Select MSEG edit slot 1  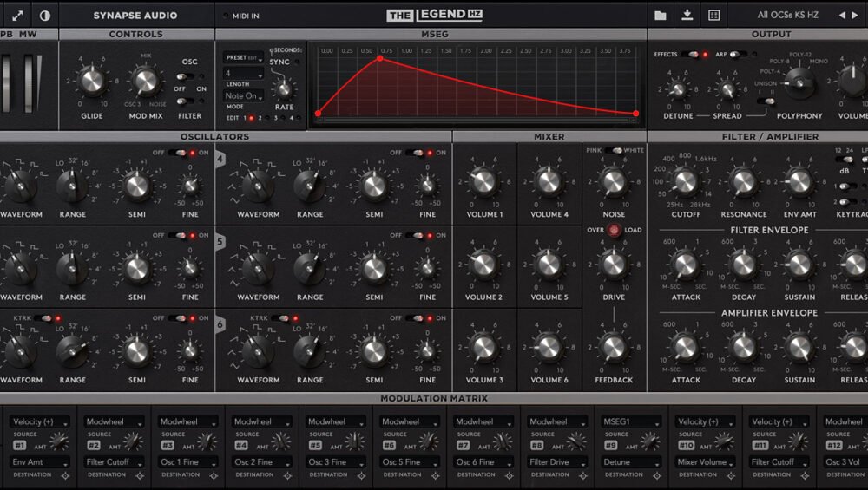click(252, 118)
